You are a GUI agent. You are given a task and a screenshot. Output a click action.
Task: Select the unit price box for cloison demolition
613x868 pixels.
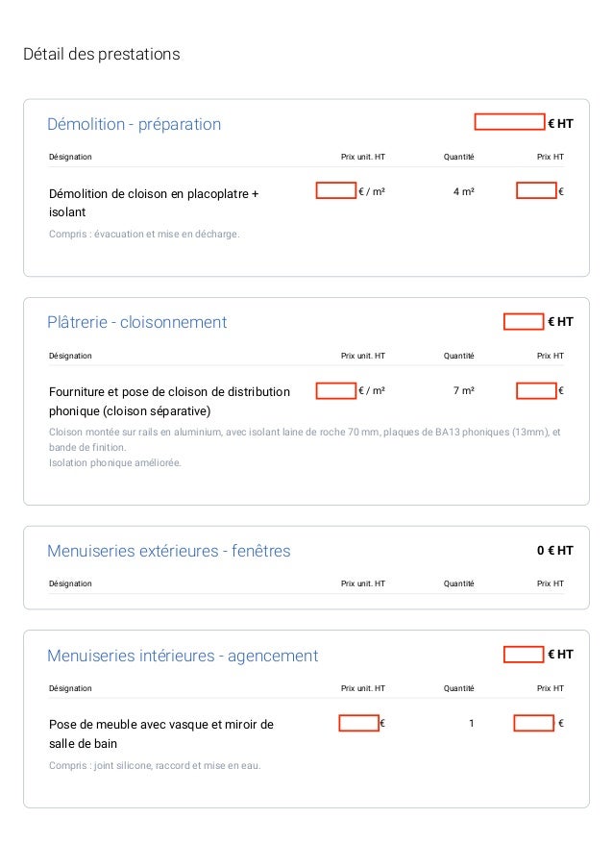click(x=335, y=191)
